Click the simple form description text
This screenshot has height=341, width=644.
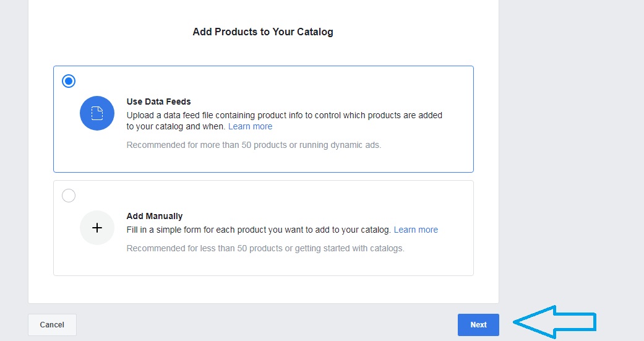[x=259, y=230]
